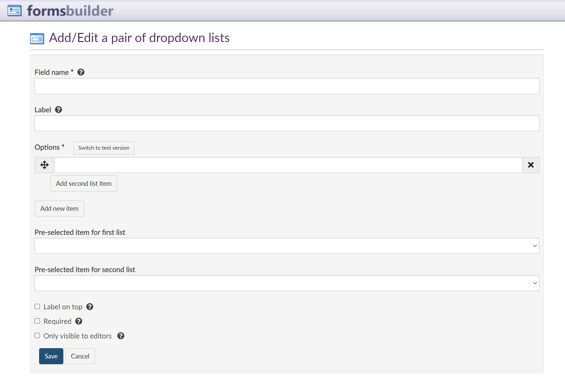Click the move handle for option item
The image size is (565, 392).
[x=44, y=165]
